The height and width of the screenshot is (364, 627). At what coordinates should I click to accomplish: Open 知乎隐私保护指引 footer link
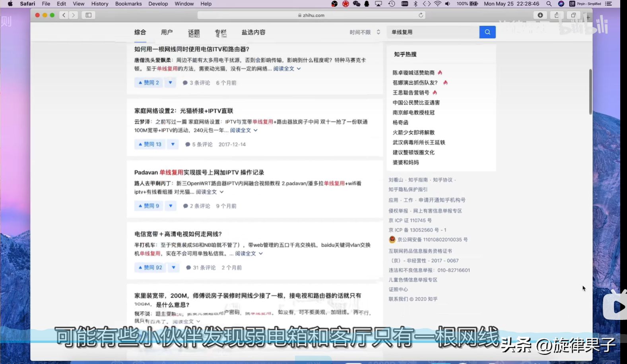(x=408, y=190)
